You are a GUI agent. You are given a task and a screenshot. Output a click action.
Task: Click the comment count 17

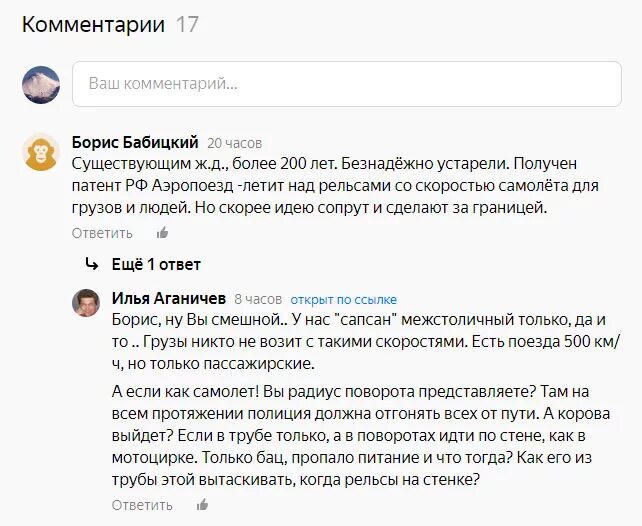[x=188, y=25]
